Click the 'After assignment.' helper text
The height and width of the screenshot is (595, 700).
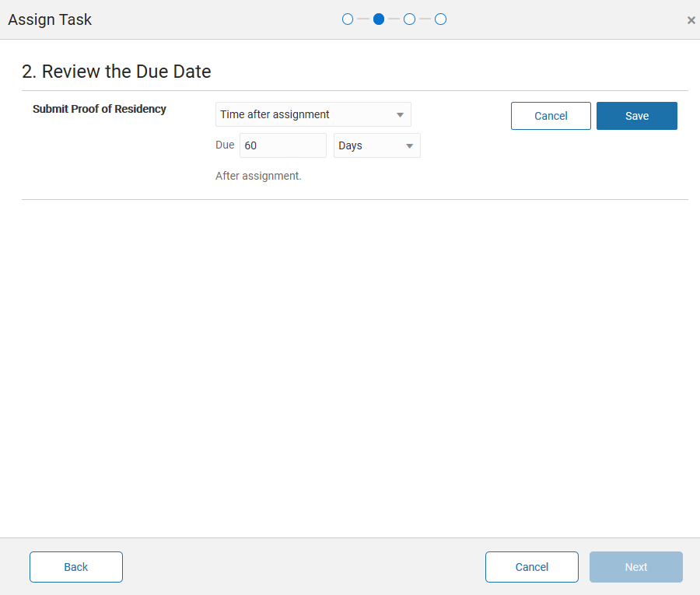pos(258,176)
